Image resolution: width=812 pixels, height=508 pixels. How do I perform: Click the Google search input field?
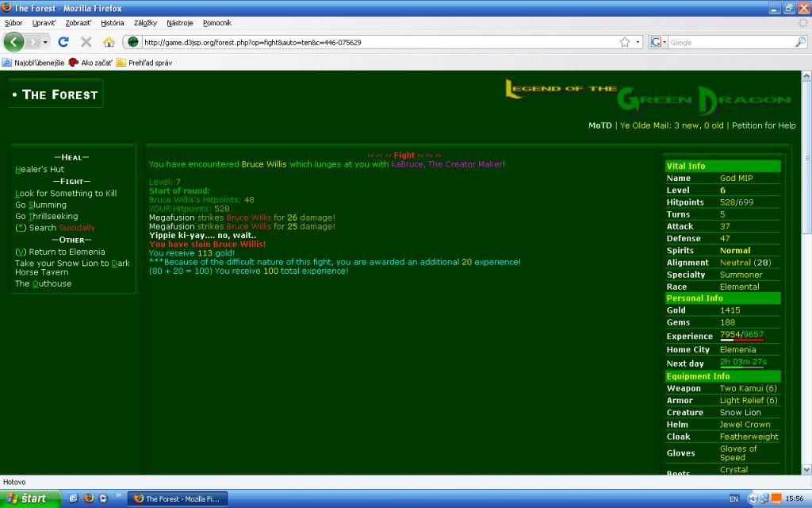tap(730, 42)
